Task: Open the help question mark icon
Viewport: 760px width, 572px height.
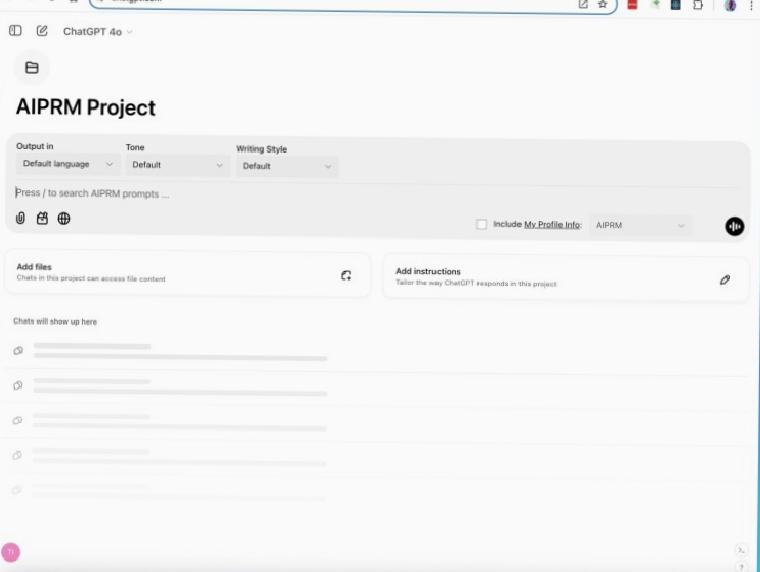Action: 741,566
